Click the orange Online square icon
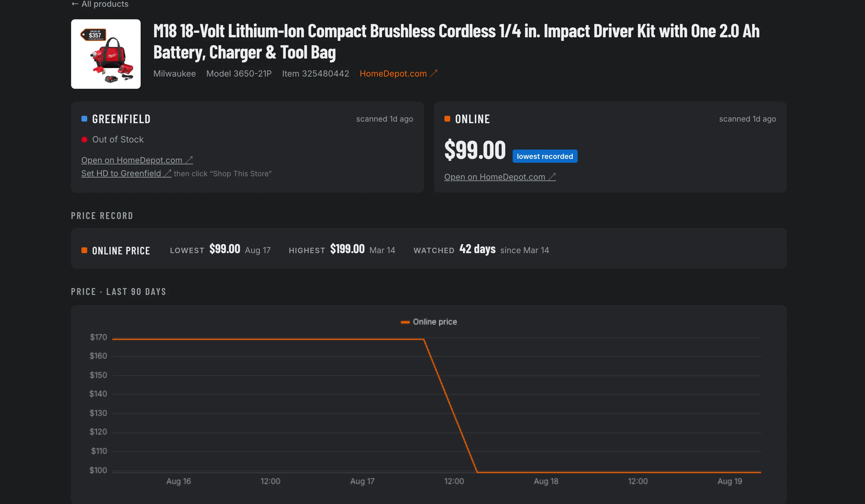865x504 pixels. tap(447, 119)
